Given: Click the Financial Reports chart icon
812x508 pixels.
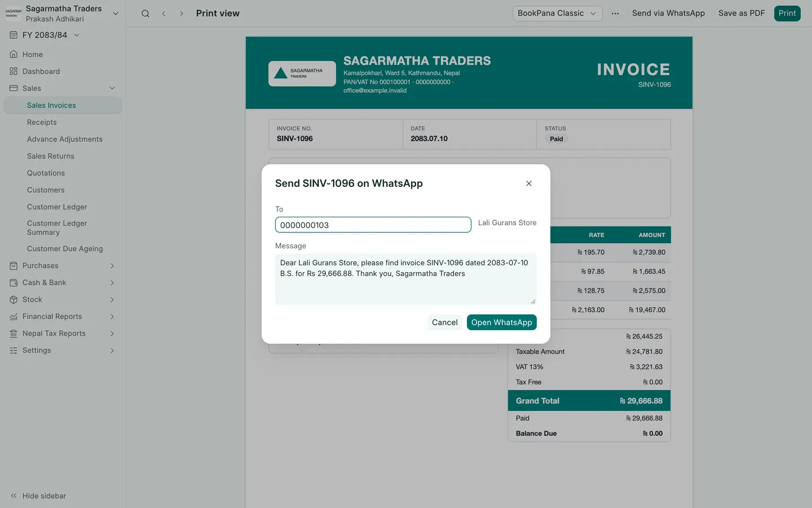Looking at the screenshot, I should 14,317.
